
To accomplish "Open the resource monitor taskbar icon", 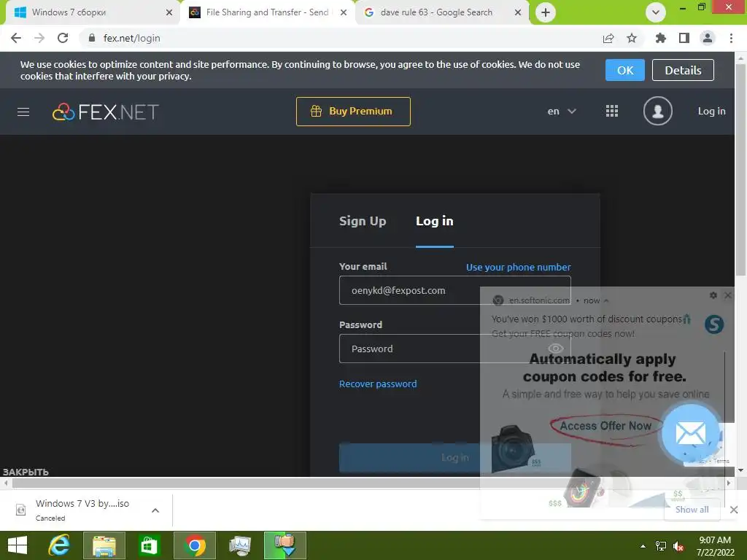I will coord(239,545).
